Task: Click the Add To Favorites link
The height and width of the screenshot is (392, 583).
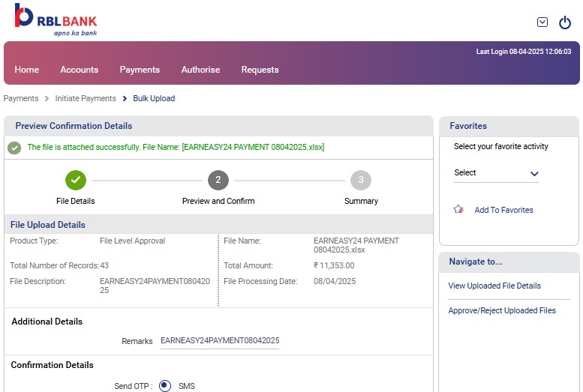Action: click(503, 210)
